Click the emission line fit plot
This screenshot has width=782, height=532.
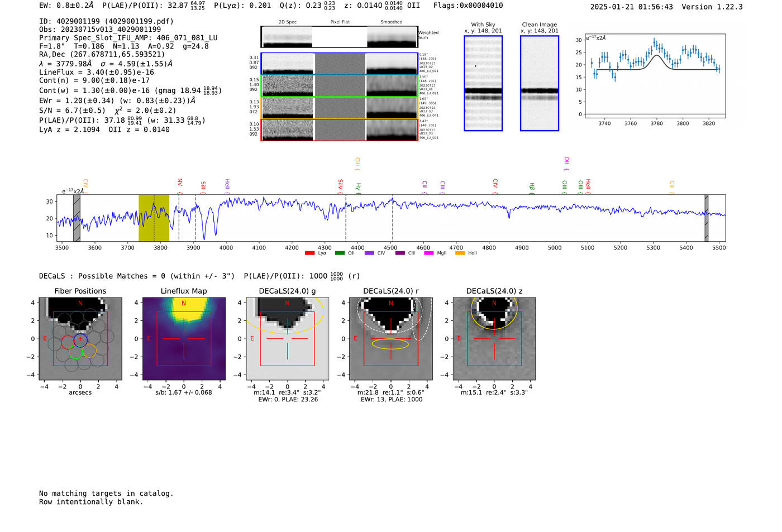655,75
